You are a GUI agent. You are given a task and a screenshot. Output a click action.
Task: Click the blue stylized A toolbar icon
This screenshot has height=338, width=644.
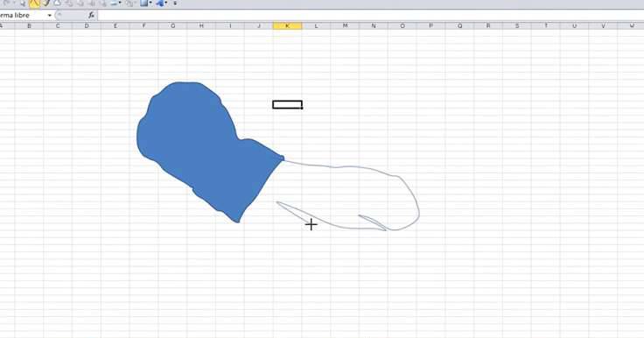[x=160, y=4]
